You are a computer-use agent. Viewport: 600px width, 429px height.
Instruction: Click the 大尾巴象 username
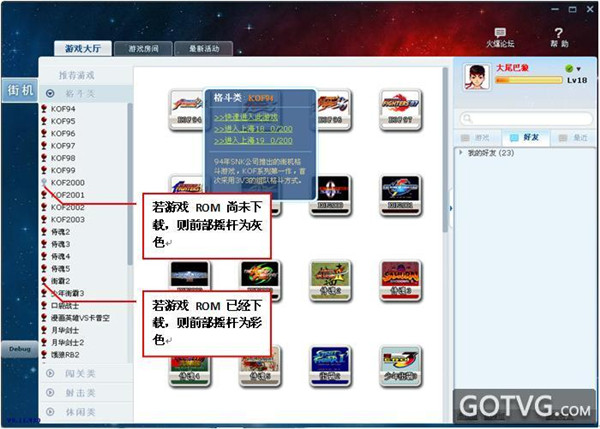point(512,68)
